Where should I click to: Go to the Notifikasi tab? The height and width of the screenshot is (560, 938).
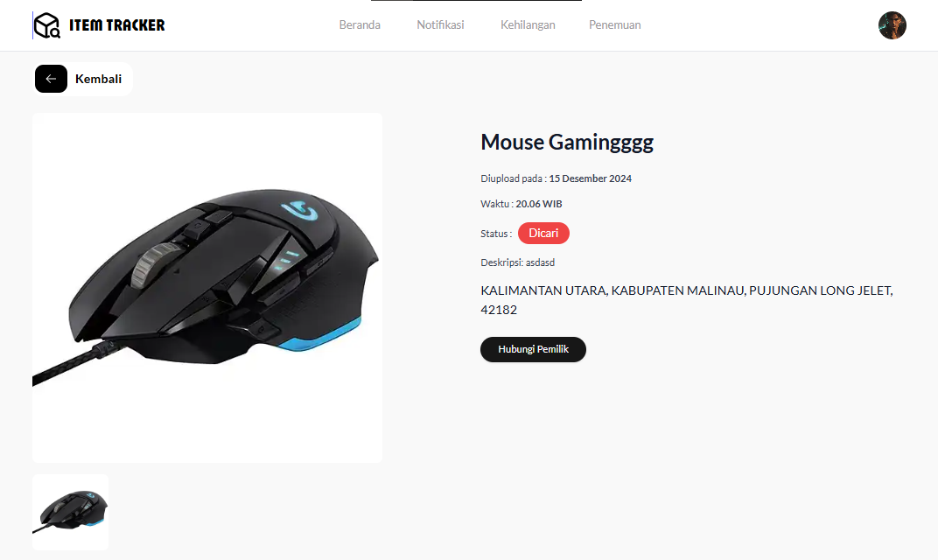440,24
